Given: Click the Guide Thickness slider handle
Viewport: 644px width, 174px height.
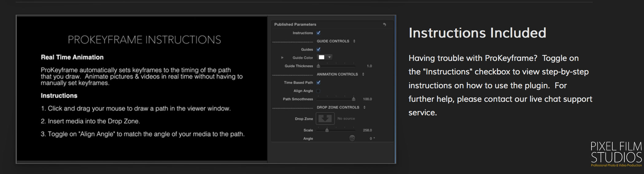Looking at the screenshot, I should pyautogui.click(x=318, y=66).
